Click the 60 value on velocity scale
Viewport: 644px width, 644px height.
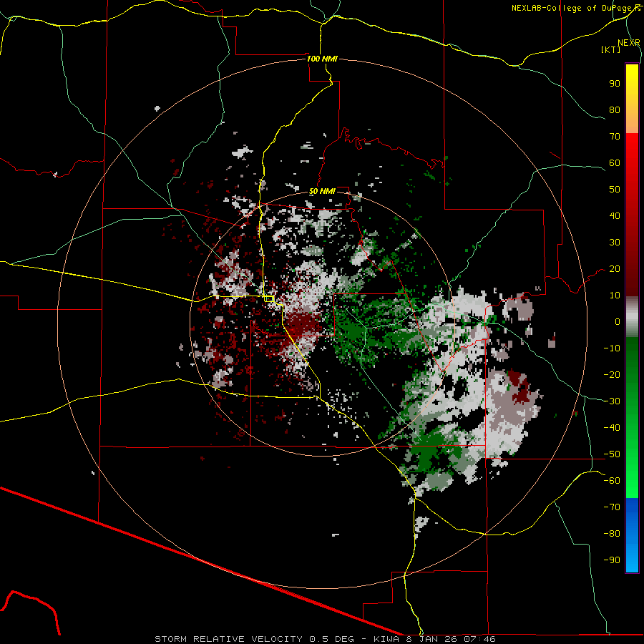click(x=615, y=163)
